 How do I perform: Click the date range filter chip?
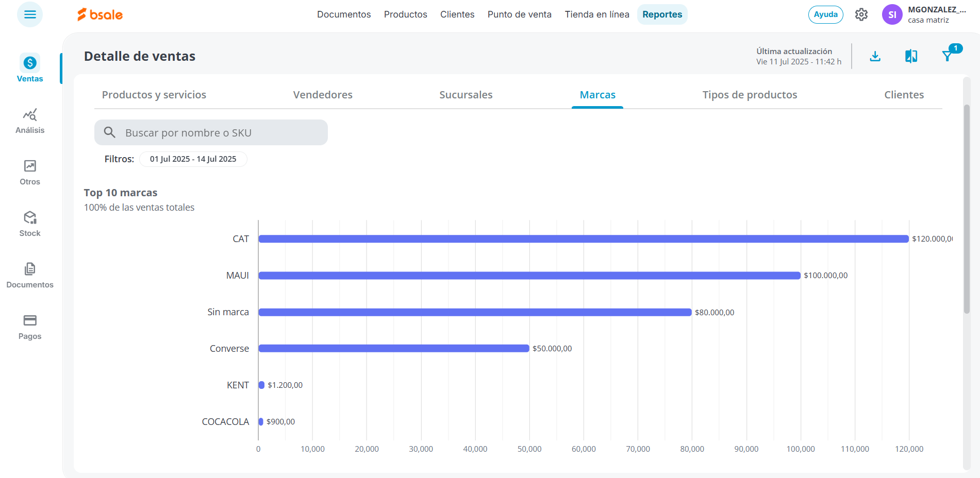click(193, 159)
